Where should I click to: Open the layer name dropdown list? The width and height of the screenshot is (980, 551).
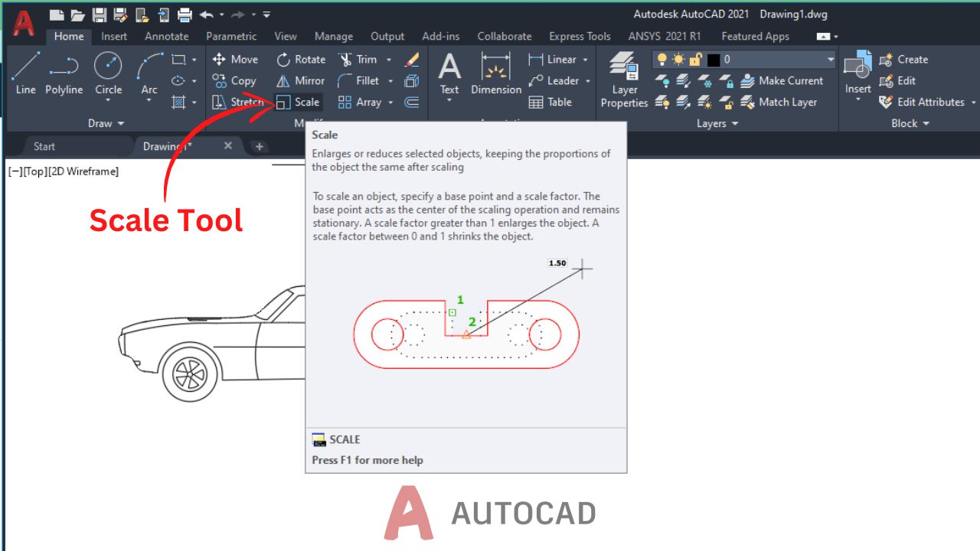click(831, 59)
